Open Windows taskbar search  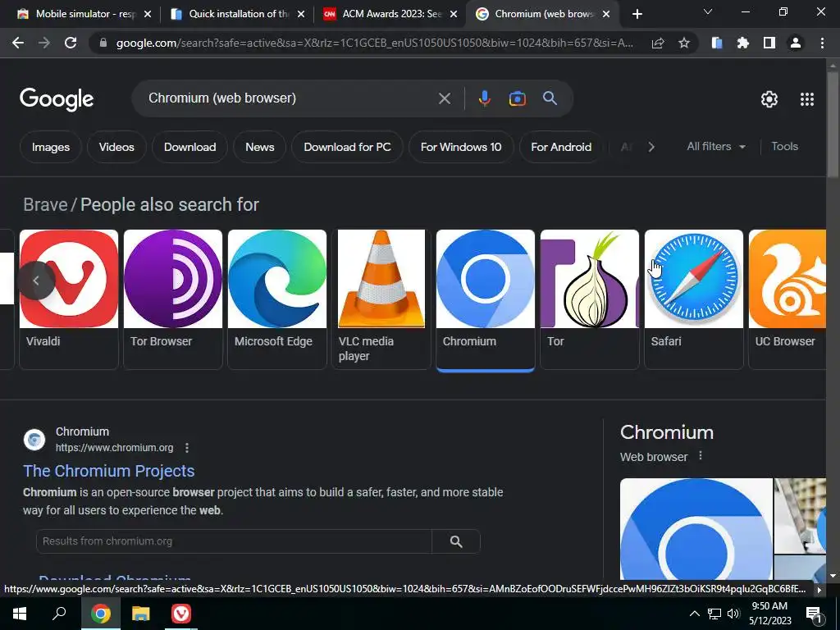pyautogui.click(x=59, y=614)
